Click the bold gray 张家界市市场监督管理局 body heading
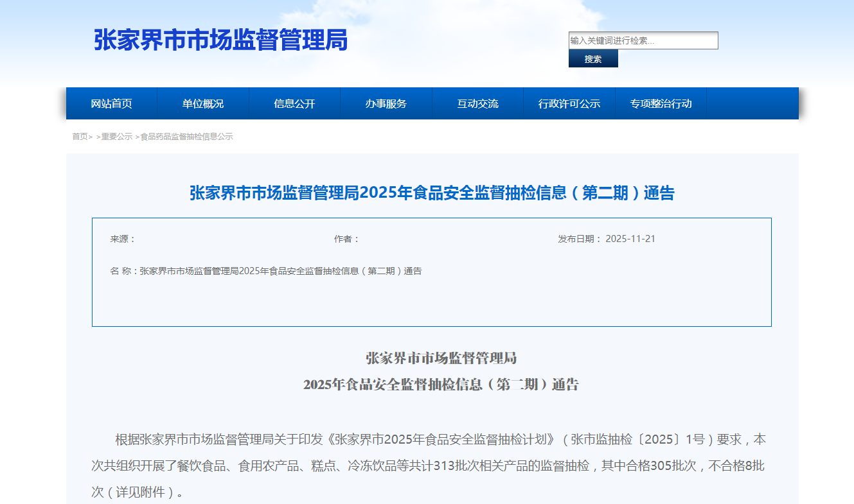 click(441, 358)
